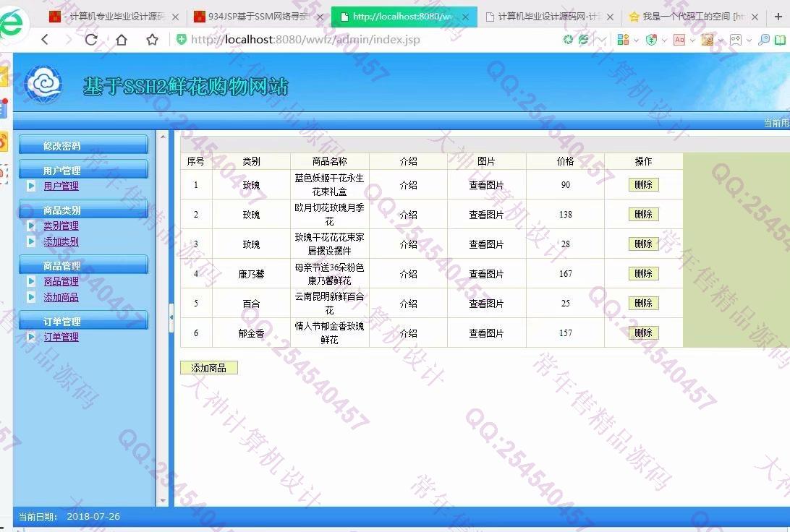Click the green leaf speed-mode icon
Viewport: 790px width, 532px height.
click(x=583, y=39)
